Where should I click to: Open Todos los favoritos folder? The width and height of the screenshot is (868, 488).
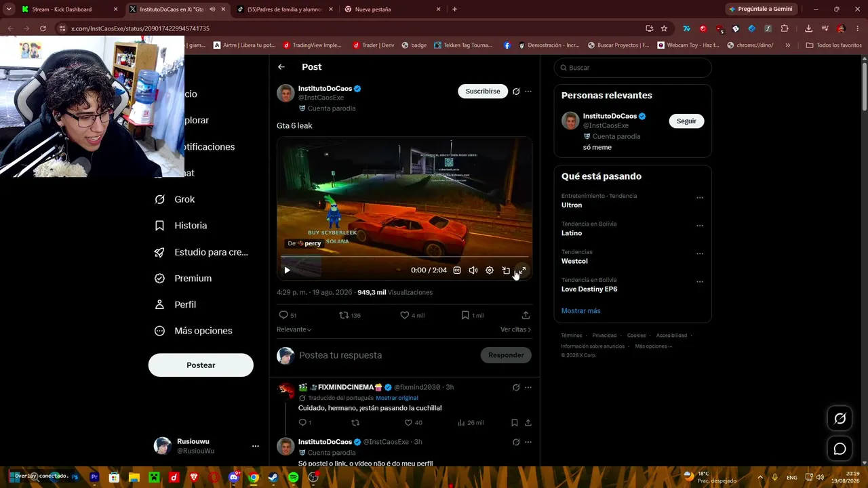(x=834, y=45)
